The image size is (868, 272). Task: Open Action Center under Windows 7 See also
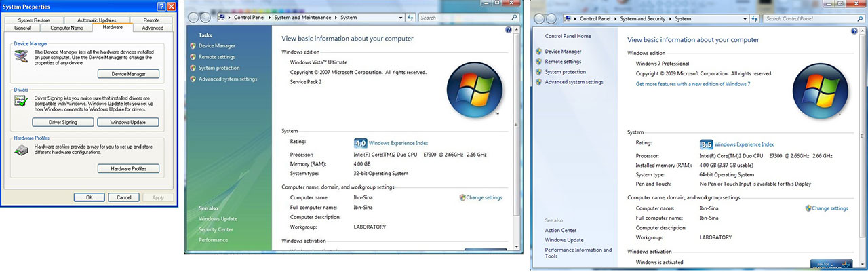560,230
